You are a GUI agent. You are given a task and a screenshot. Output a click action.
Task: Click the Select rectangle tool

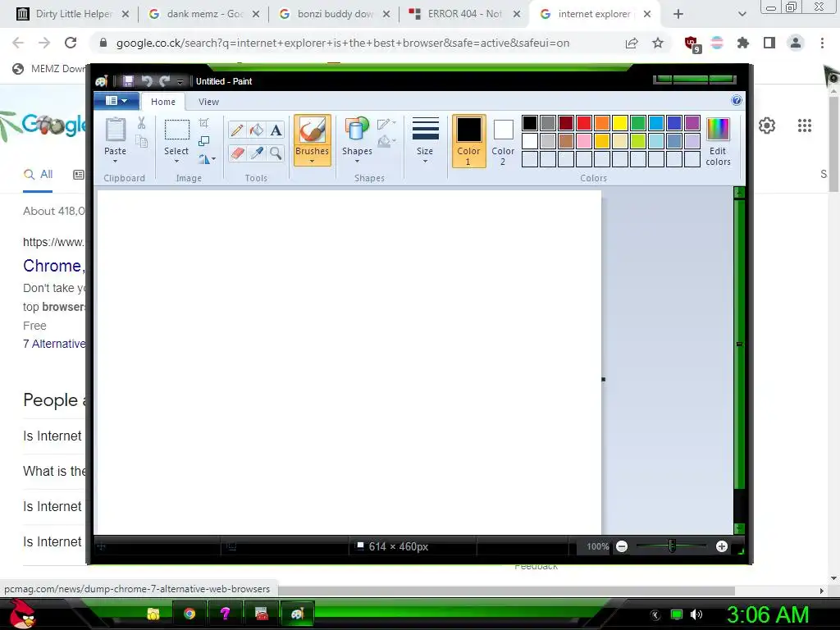[x=176, y=130]
